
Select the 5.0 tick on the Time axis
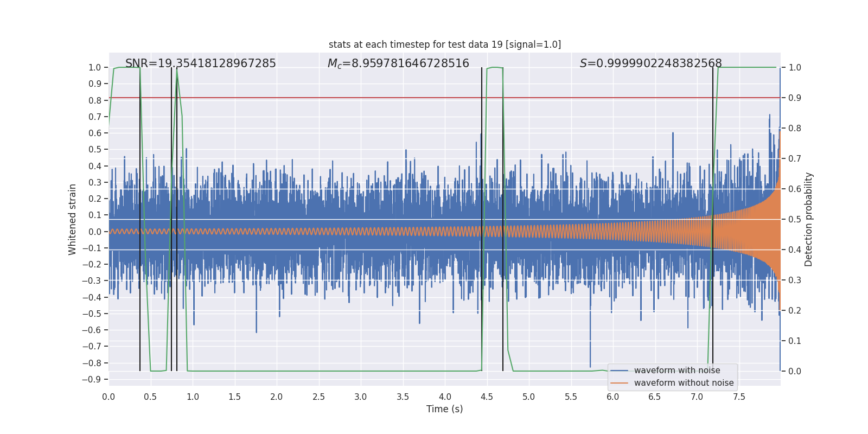pyautogui.click(x=529, y=397)
